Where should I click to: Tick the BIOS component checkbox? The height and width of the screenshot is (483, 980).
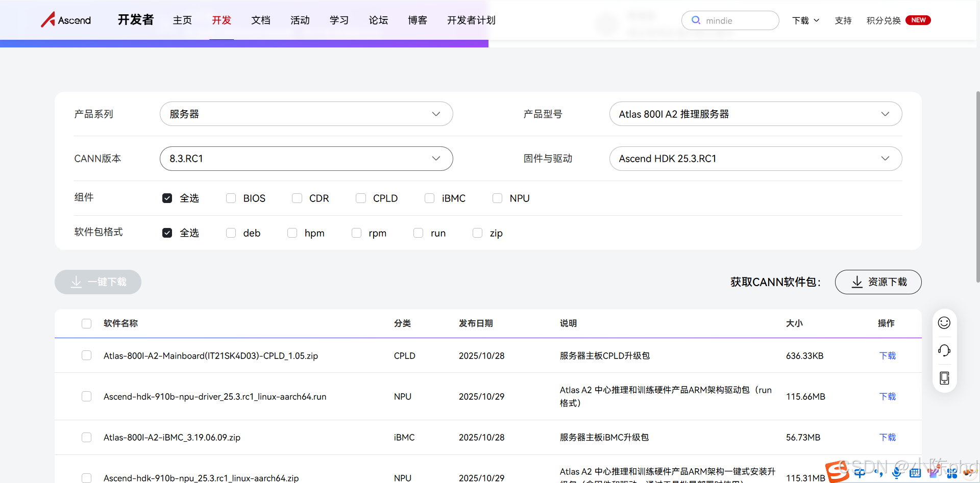tap(231, 198)
